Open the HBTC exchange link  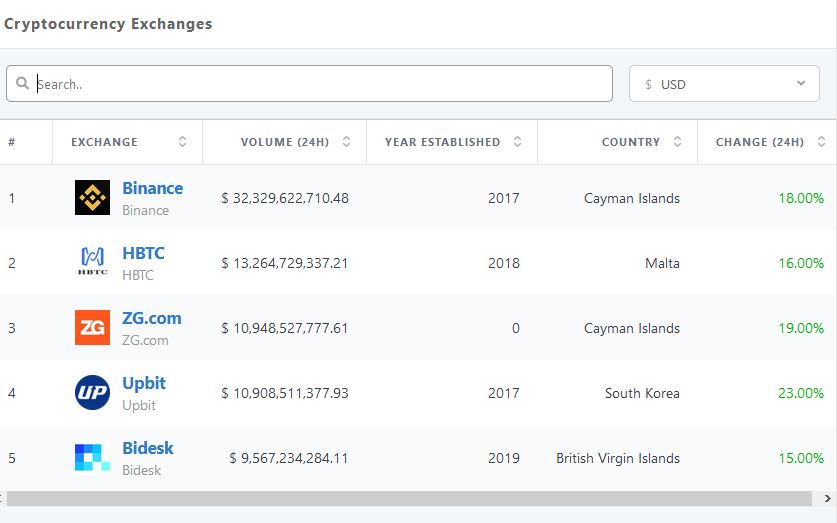tap(143, 253)
